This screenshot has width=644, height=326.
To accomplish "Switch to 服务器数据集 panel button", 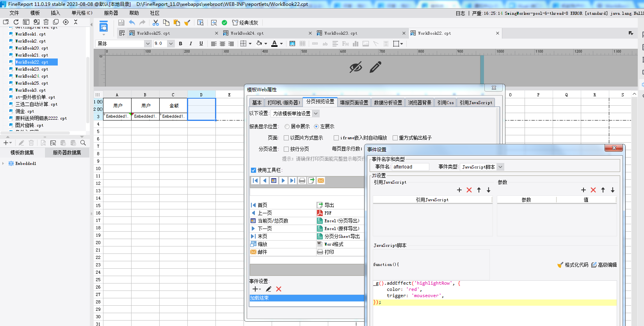I will 67,152.
